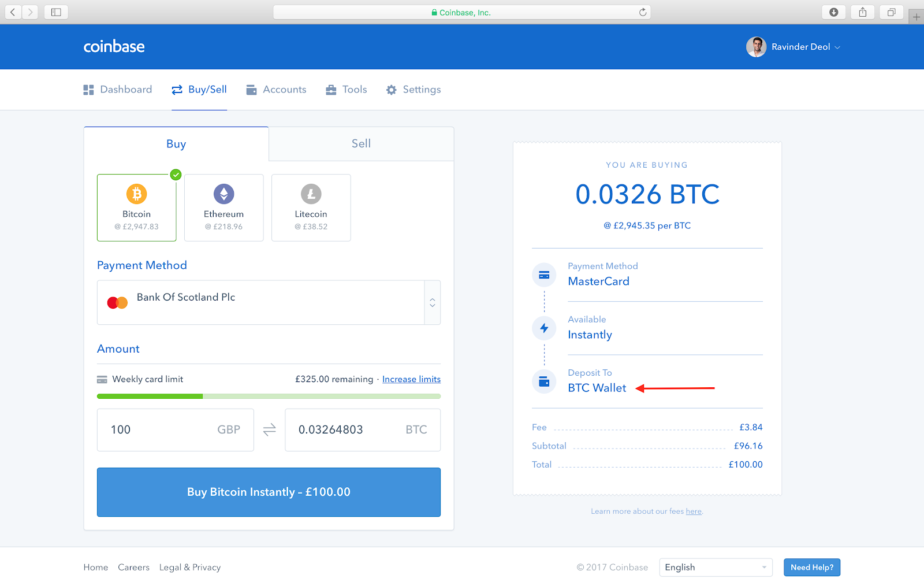Switch to the Buy/Sell tab
924x578 pixels.
[x=199, y=90]
